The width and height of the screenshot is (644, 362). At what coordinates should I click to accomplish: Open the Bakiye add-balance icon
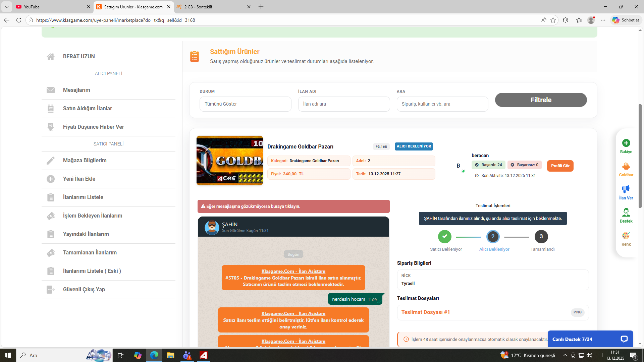tap(626, 143)
